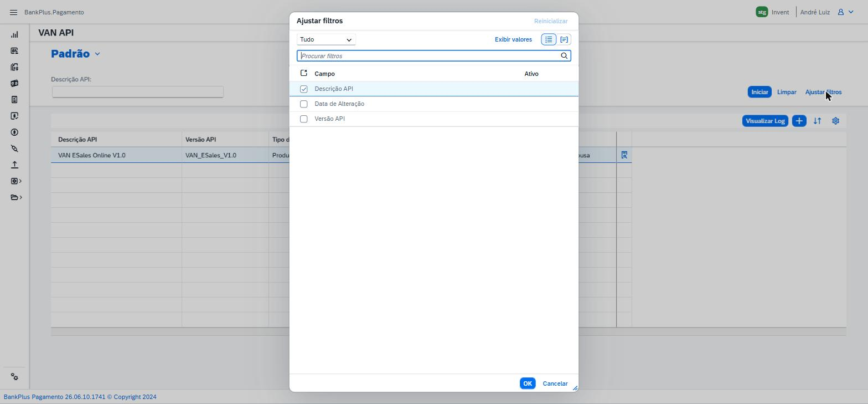The height and width of the screenshot is (404, 868).
Task: Open the connector plug sidebar icon
Action: click(x=14, y=149)
